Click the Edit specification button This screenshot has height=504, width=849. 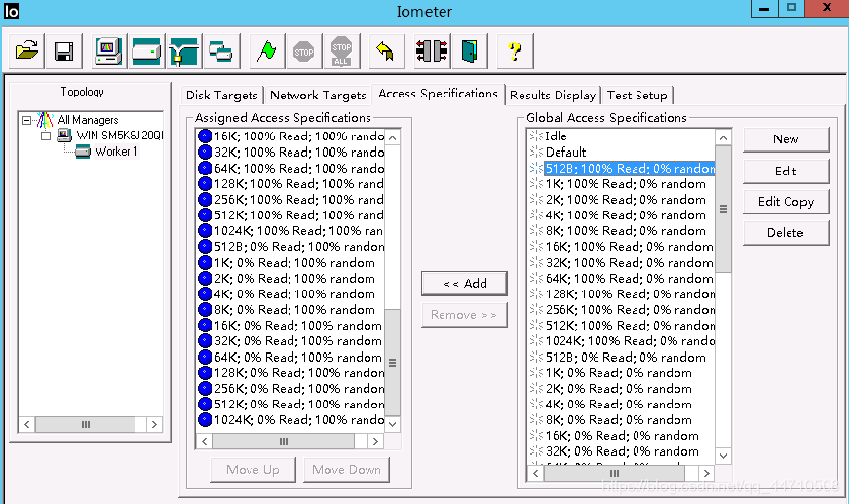tap(786, 172)
